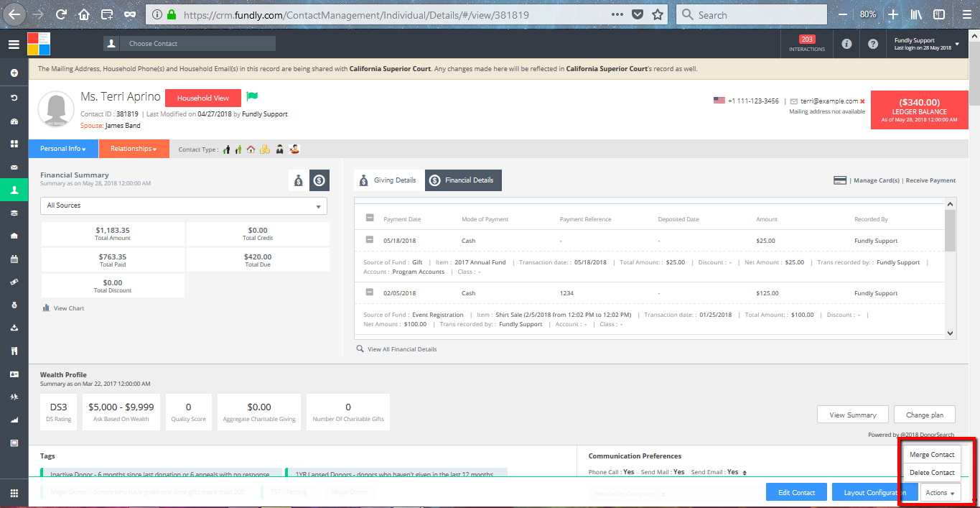
Task: Open the apps grid icon at the sidebar bottom
Action: [x=14, y=493]
